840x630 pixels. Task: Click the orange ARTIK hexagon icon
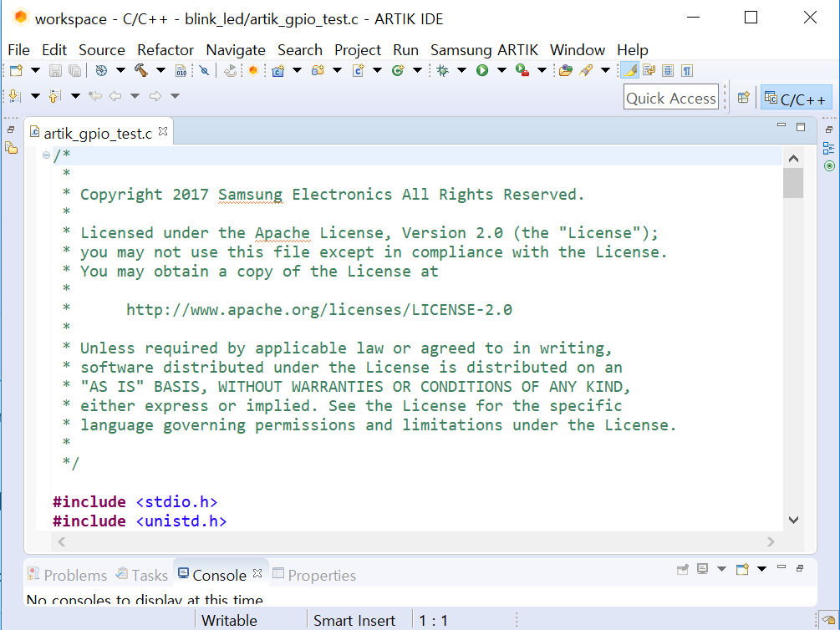pos(253,70)
